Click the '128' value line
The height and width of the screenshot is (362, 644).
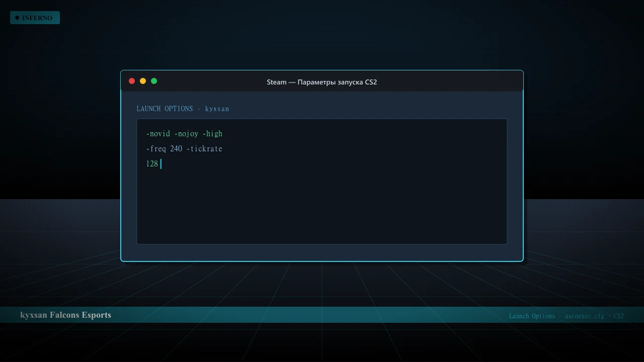tap(152, 164)
